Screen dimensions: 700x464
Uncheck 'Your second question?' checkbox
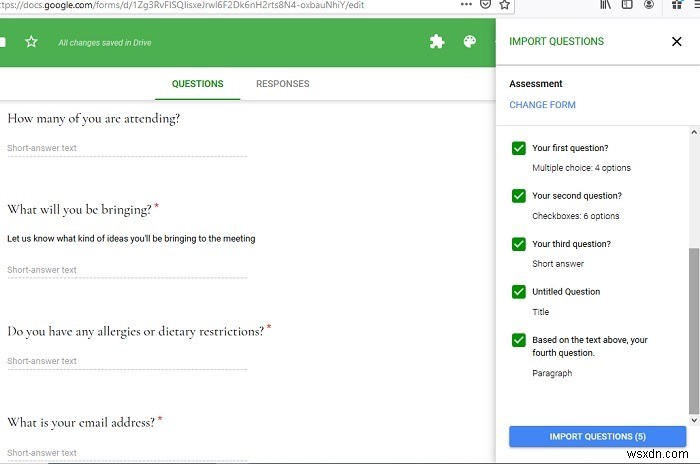[x=519, y=196]
